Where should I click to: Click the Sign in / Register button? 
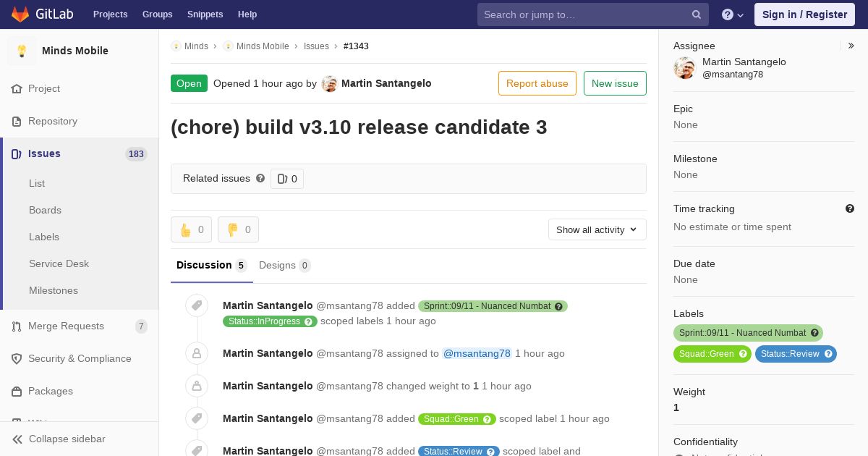804,14
